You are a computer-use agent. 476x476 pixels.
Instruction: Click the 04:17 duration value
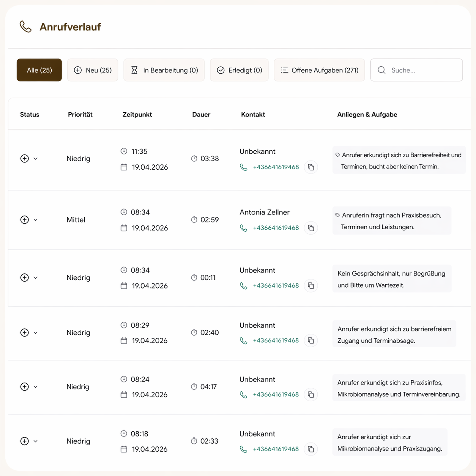point(208,386)
